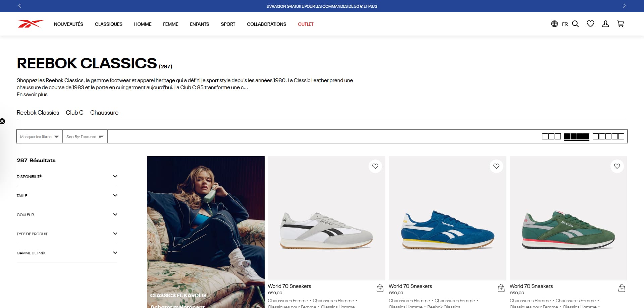644x308 pixels.
Task: Expand the Disponibilité filter
Action: coord(67,177)
